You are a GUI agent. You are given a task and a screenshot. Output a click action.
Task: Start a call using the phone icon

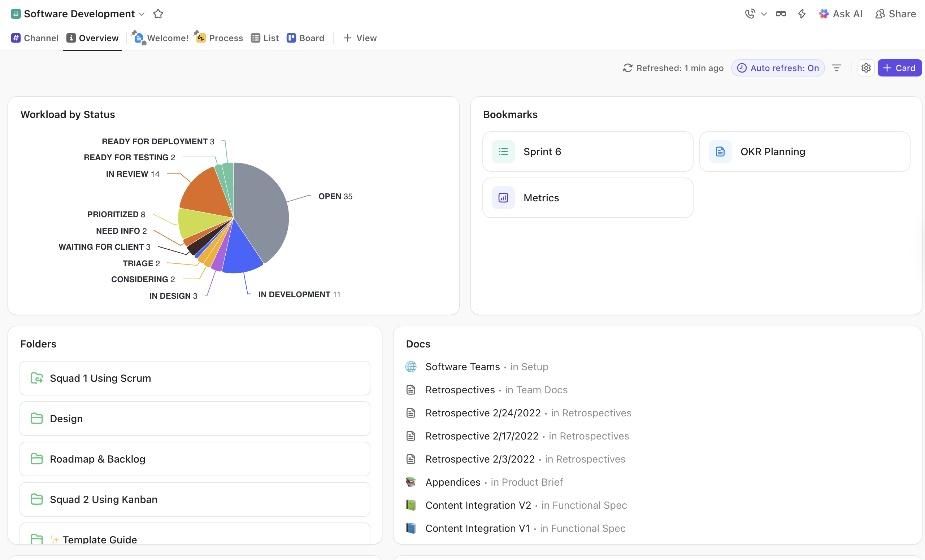tap(749, 13)
